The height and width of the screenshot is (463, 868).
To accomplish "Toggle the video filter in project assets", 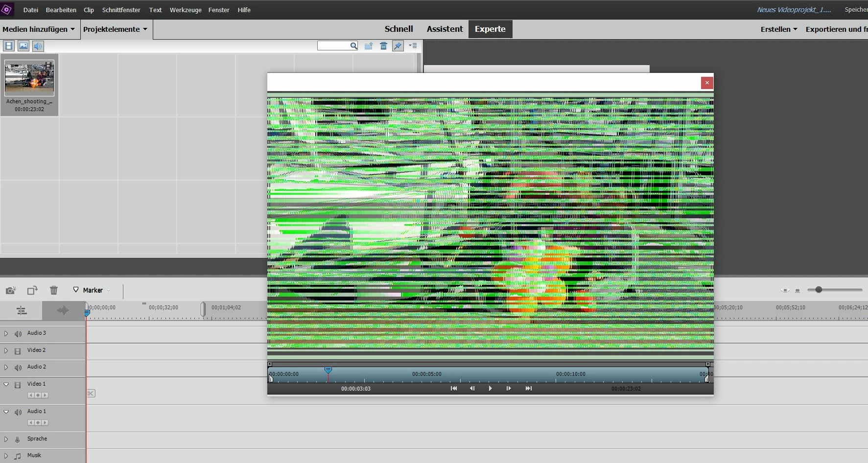I will pos(9,46).
